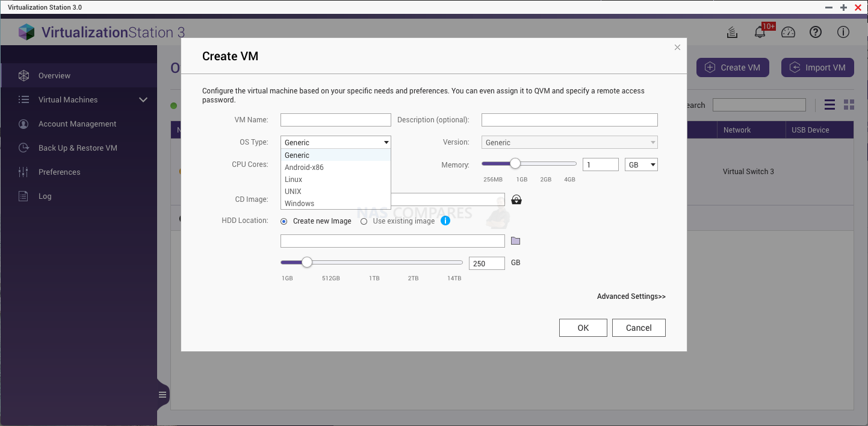Viewport: 868px width, 426px height.
Task: Click the Virtual Machines list icon
Action: tap(23, 100)
